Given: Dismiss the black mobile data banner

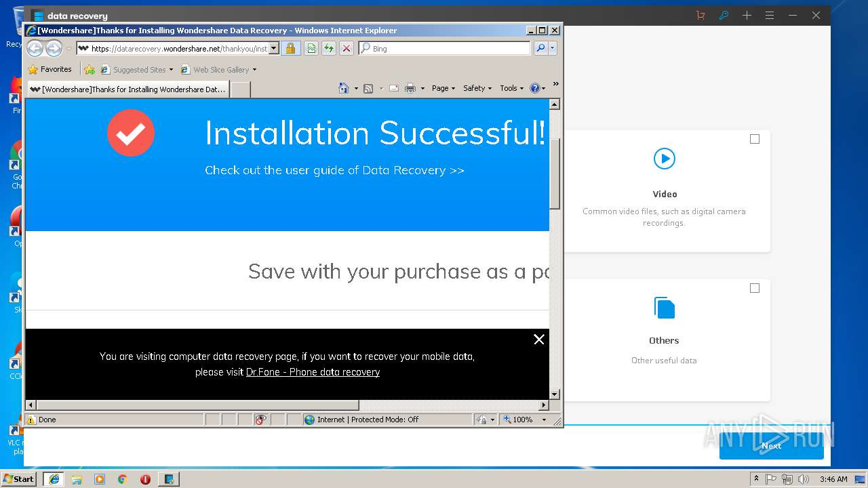Looking at the screenshot, I should click(x=539, y=340).
